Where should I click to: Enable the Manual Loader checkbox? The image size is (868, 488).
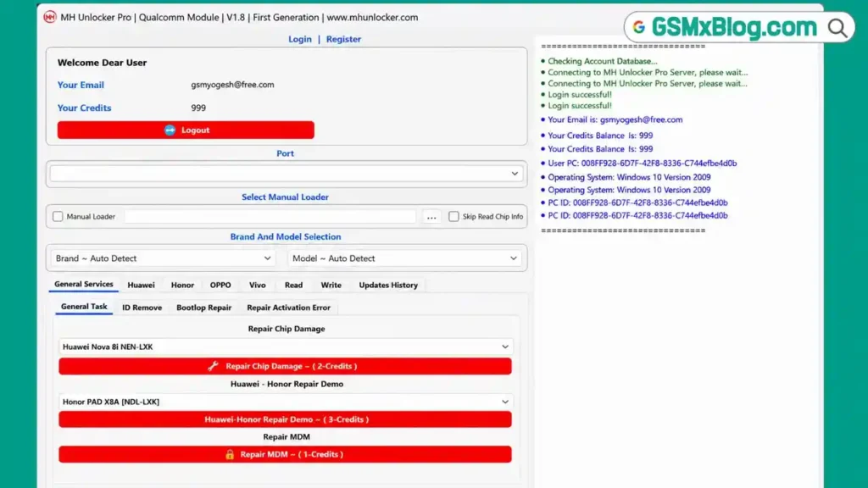pos(58,216)
